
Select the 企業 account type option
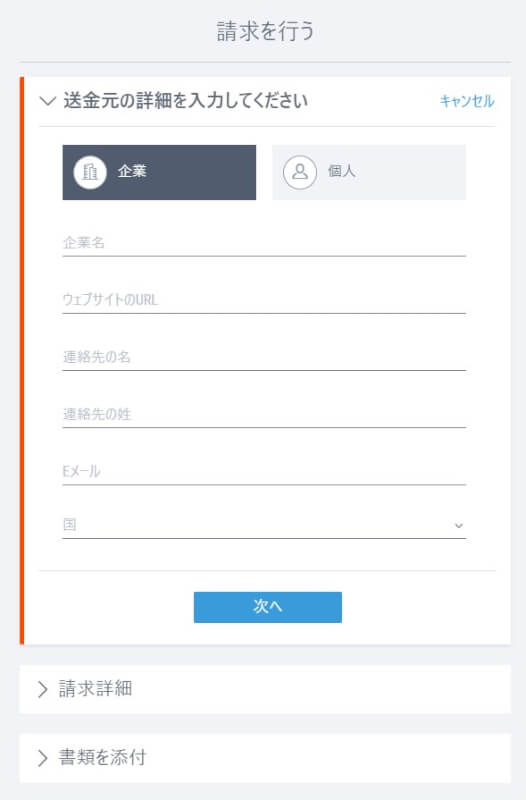(159, 172)
